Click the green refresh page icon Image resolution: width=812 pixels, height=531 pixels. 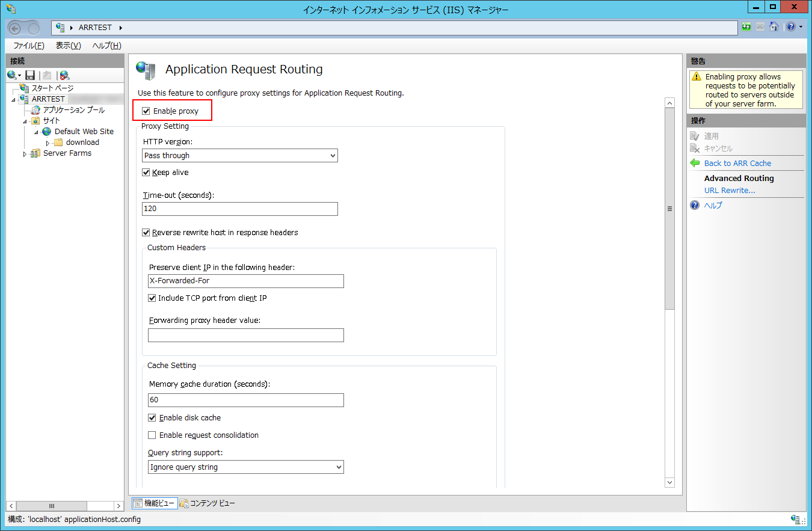coord(746,27)
